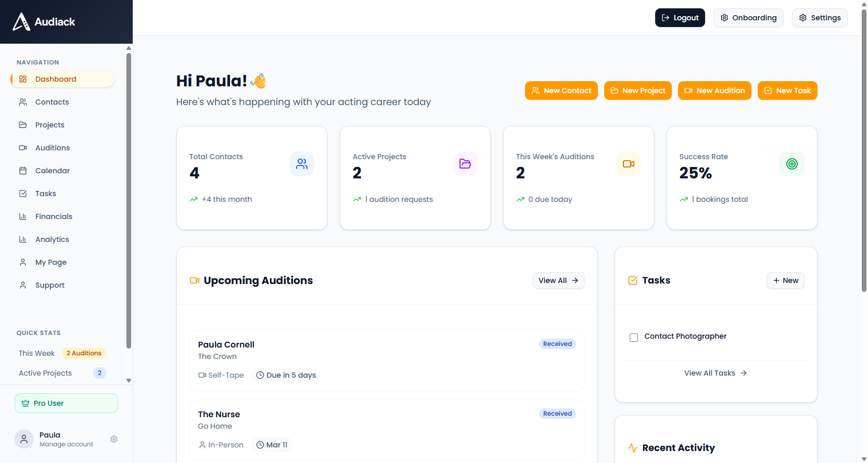Click the Projects folder icon in sidebar

click(x=23, y=125)
